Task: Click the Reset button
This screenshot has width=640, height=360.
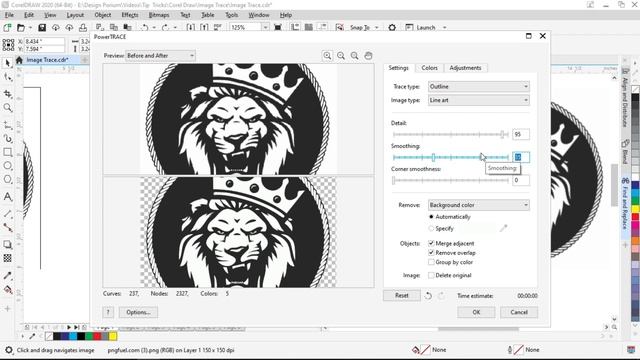Action: [x=402, y=296]
